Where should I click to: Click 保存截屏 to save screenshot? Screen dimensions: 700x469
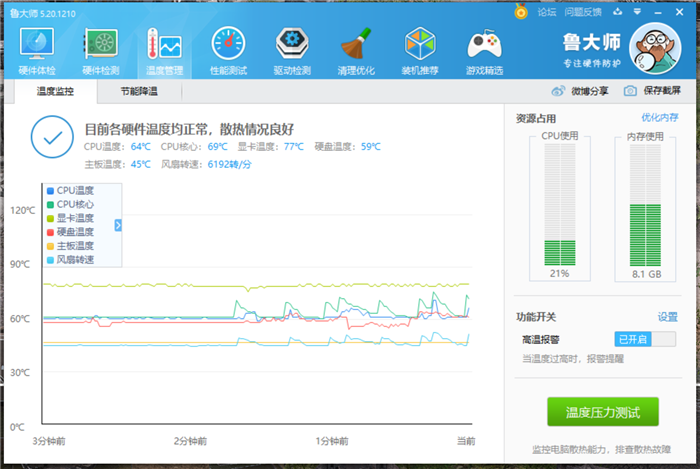662,91
